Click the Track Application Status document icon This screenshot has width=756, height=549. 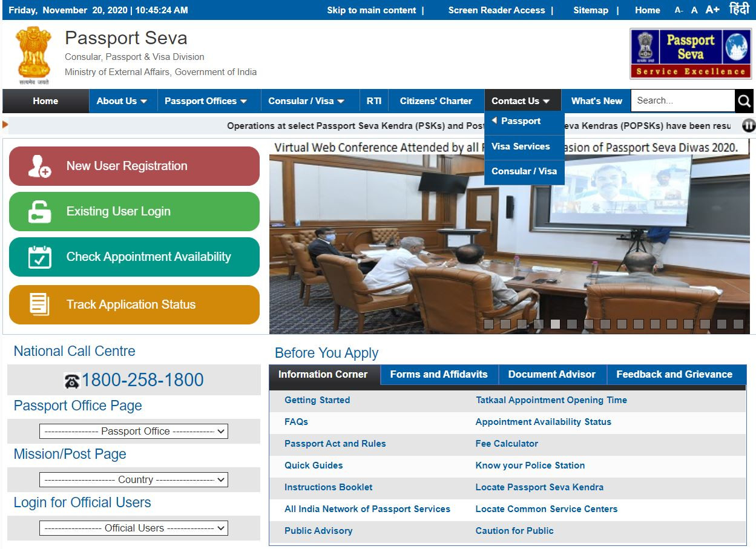(x=40, y=304)
